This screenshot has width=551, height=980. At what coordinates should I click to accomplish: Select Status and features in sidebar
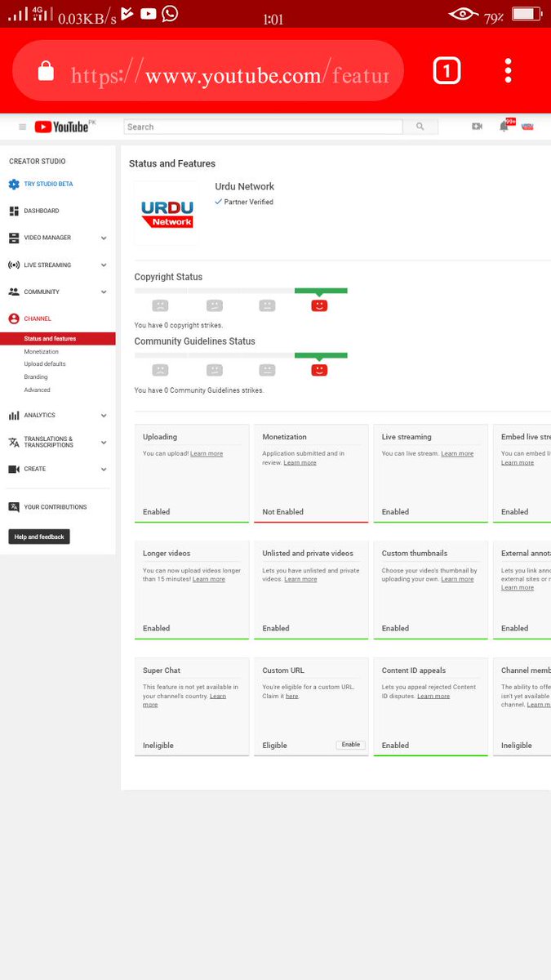pos(57,339)
